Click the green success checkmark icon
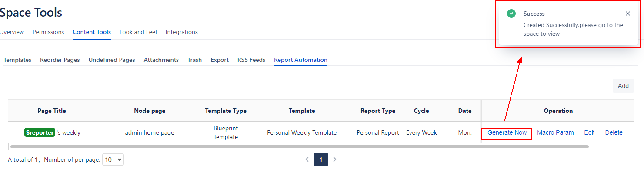The image size is (644, 183). tap(511, 14)
